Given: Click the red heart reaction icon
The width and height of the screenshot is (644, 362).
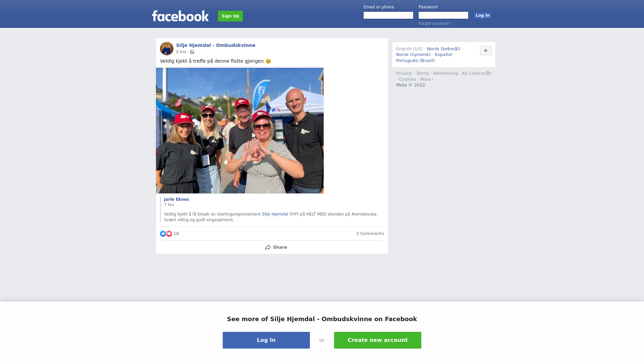Looking at the screenshot, I should point(169,234).
